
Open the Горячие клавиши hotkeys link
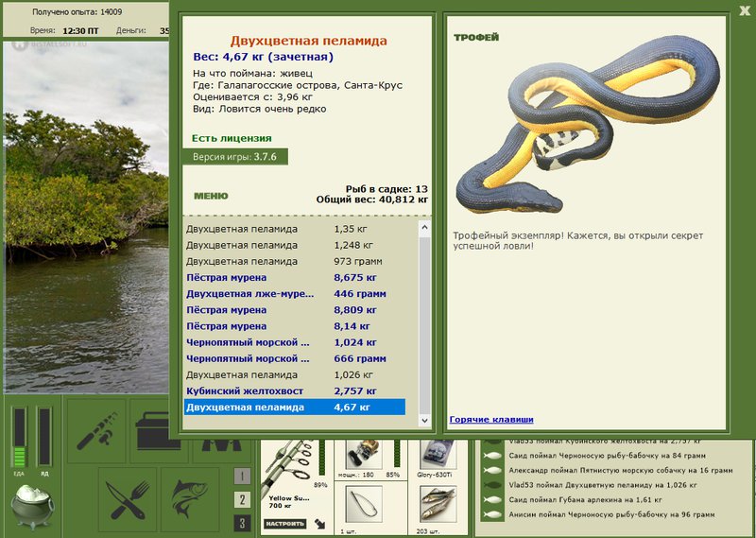491,419
